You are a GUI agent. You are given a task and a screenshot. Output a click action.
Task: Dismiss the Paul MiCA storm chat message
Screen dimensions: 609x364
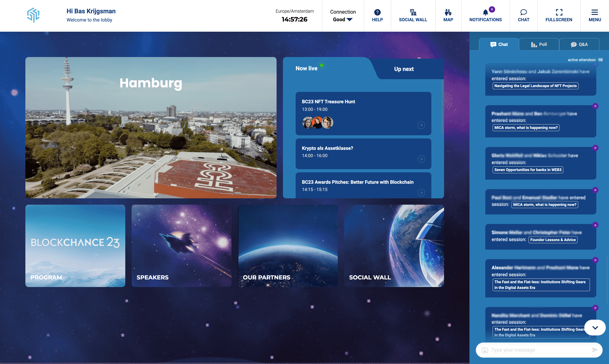click(x=595, y=190)
